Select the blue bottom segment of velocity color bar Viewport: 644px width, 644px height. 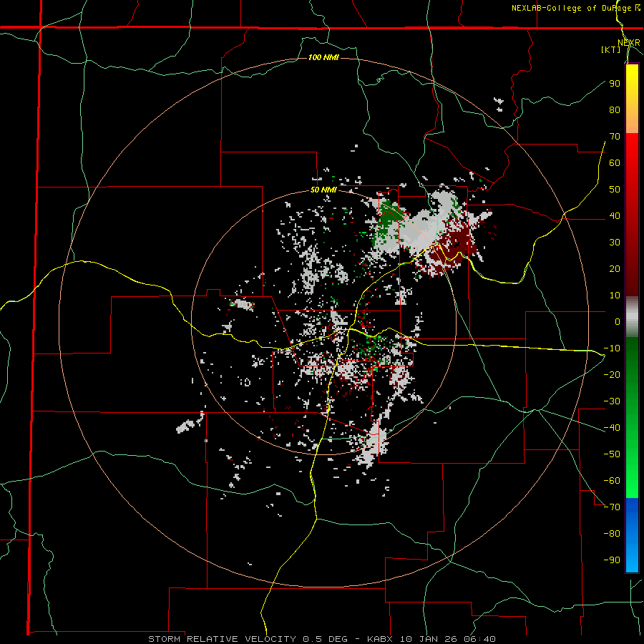pyautogui.click(x=632, y=535)
